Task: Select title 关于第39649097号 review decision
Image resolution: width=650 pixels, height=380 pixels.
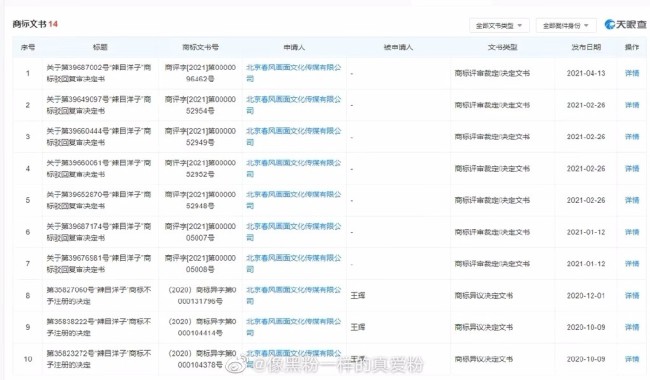Action: coord(99,105)
